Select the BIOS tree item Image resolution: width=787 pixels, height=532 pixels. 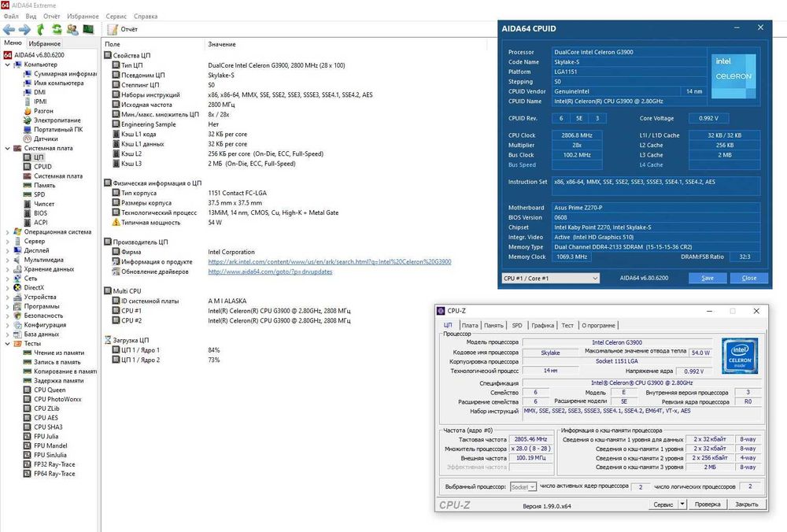coord(40,212)
